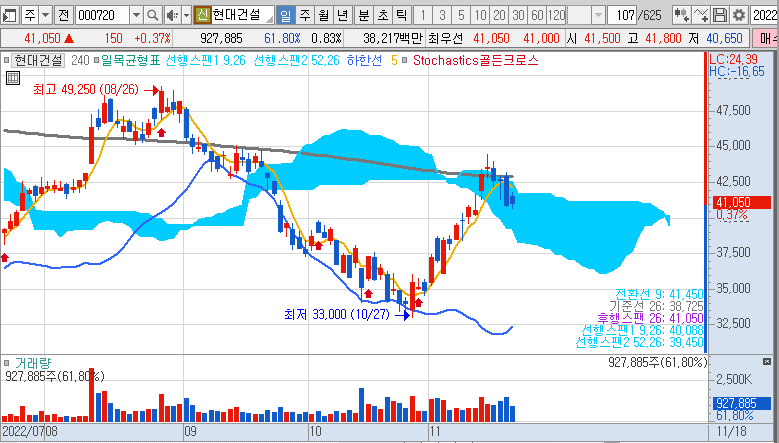Image resolution: width=779 pixels, height=443 pixels.
Task: Open the stock search magnifier
Action: coord(153,15)
